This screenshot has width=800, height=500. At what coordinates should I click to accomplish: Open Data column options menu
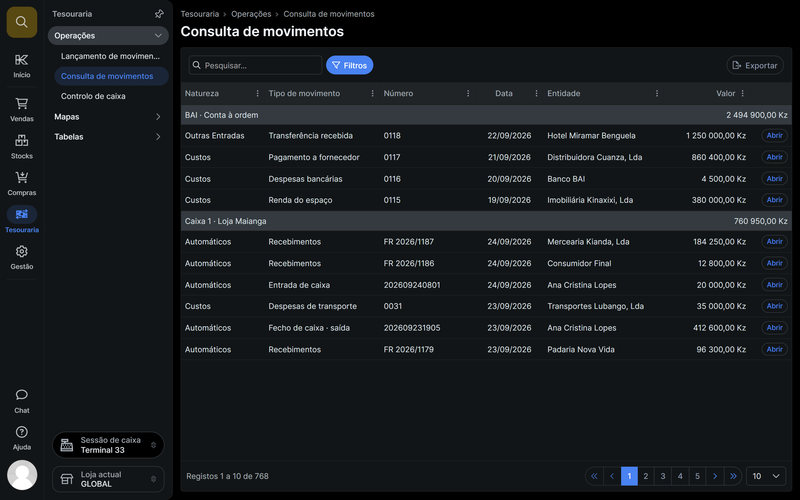point(536,93)
